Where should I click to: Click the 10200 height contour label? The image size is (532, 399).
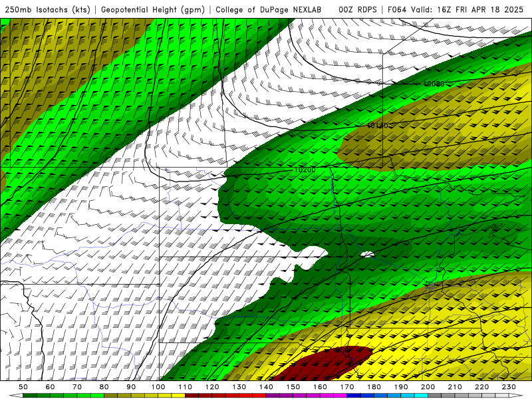click(x=305, y=170)
